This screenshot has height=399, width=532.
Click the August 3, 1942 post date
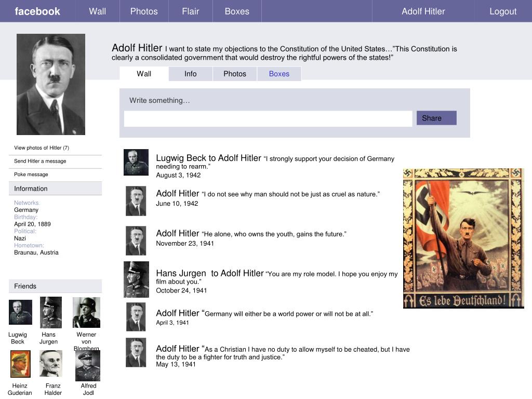coord(178,175)
